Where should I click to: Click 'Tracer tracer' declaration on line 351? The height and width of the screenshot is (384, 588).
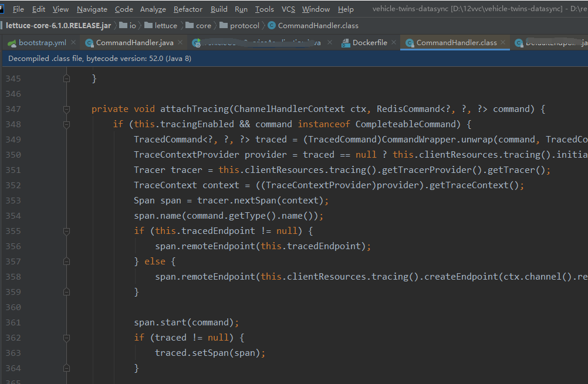click(168, 170)
